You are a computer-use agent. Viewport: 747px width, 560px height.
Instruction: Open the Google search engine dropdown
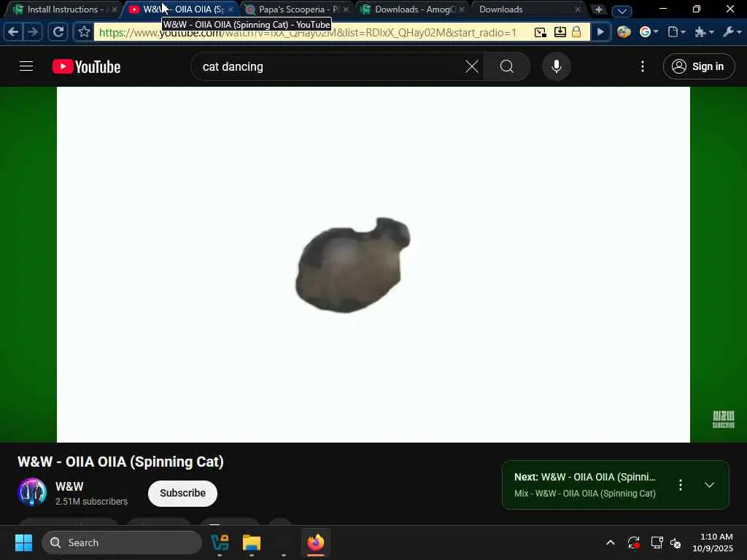[x=649, y=32]
